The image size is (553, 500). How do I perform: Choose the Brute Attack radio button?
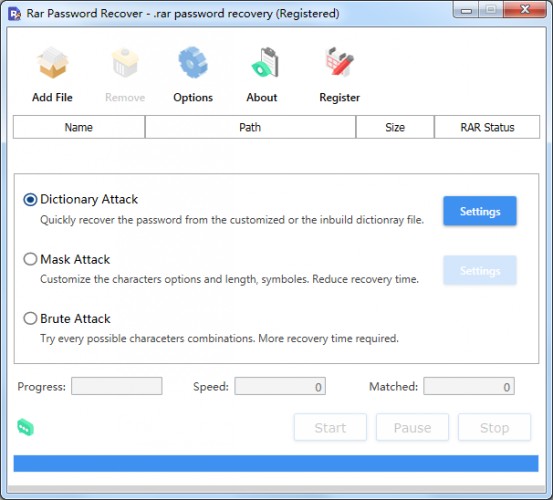click(30, 318)
